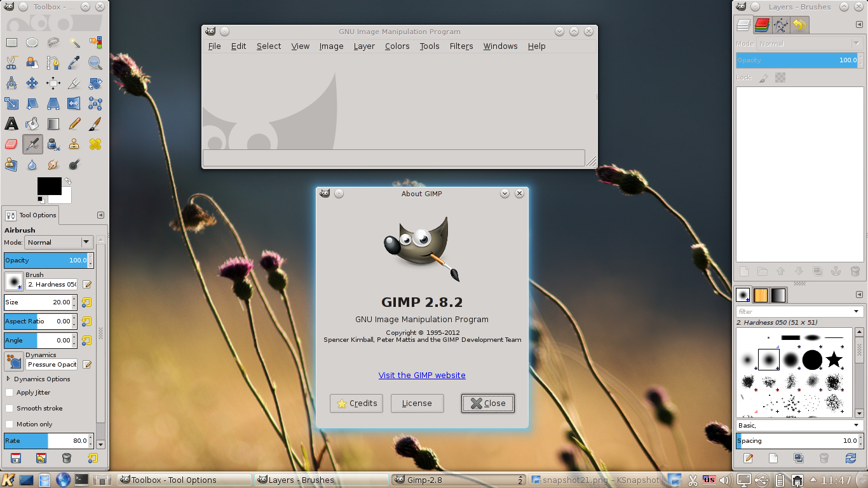Open the brush Mode dropdown

(58, 242)
